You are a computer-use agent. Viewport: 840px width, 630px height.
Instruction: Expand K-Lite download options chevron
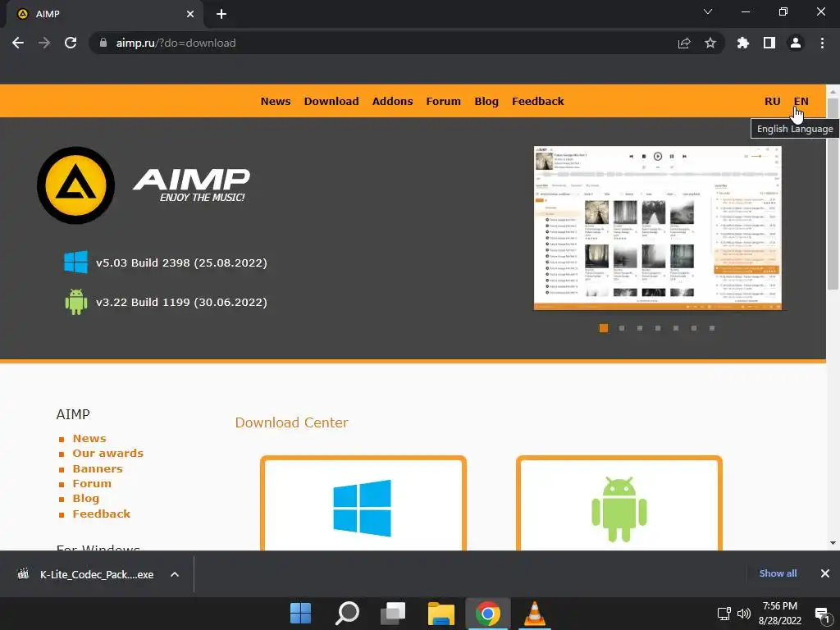pyautogui.click(x=175, y=574)
